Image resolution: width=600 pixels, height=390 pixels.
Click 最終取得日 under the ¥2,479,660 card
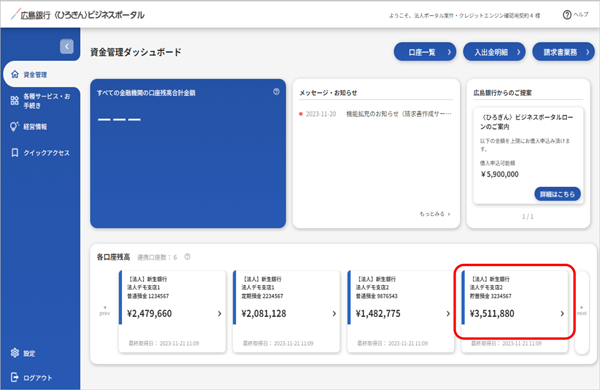[164, 343]
